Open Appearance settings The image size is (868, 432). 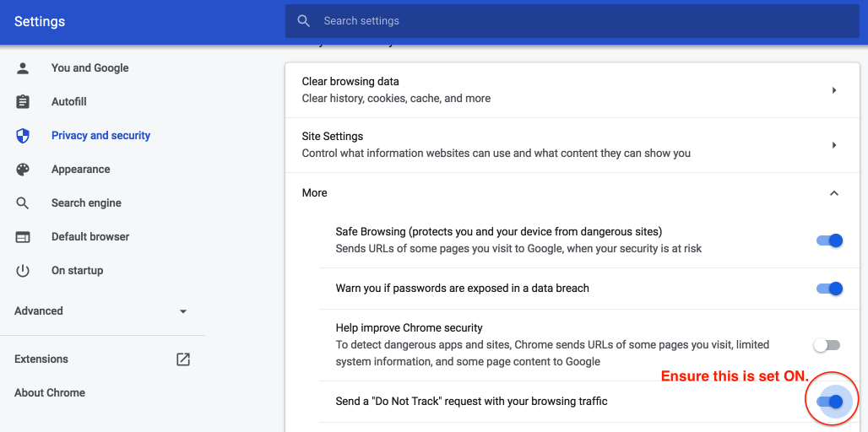point(81,170)
